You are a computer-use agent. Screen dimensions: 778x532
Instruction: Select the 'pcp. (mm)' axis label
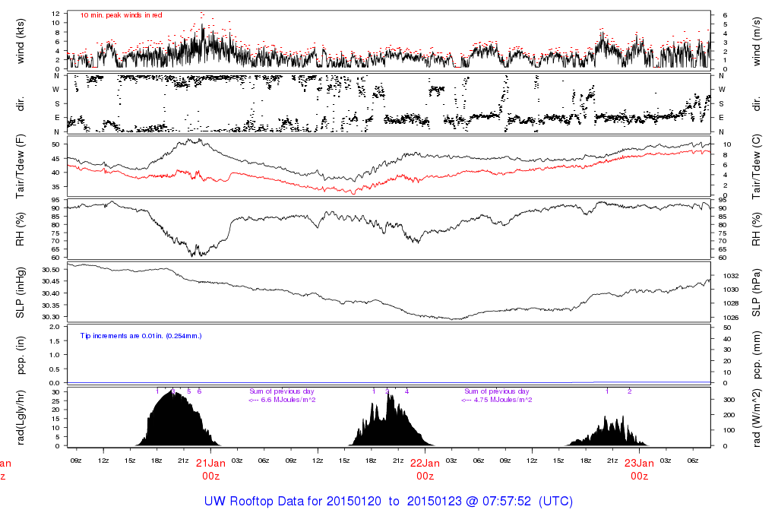pos(757,355)
